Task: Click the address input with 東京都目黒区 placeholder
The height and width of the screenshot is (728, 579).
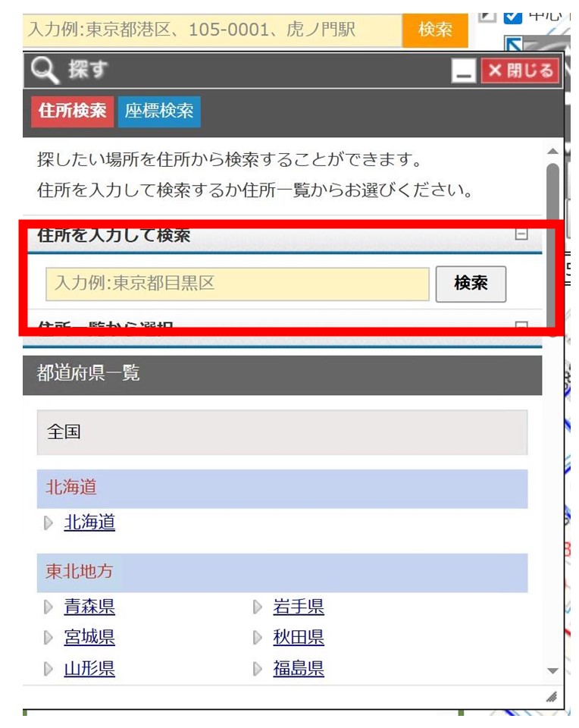Action: [237, 284]
